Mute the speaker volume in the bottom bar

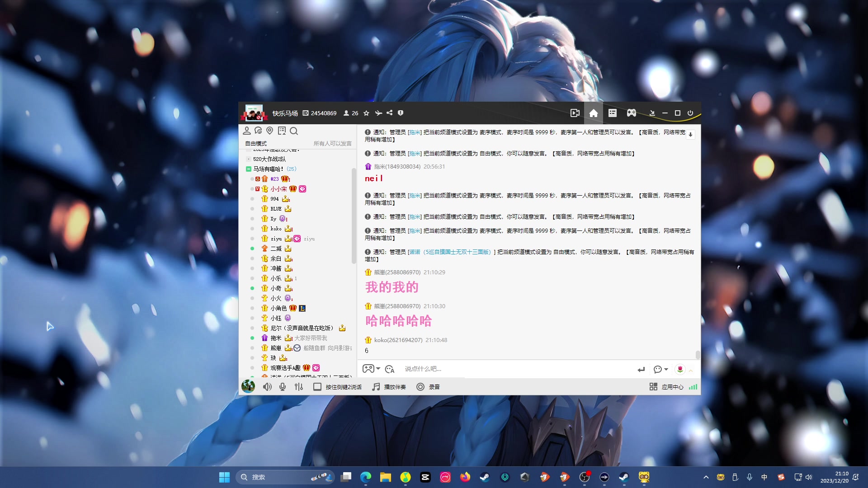point(267,387)
